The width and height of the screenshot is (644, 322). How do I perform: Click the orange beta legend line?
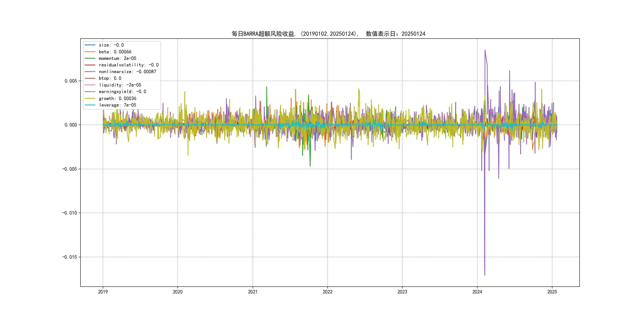[x=90, y=52]
